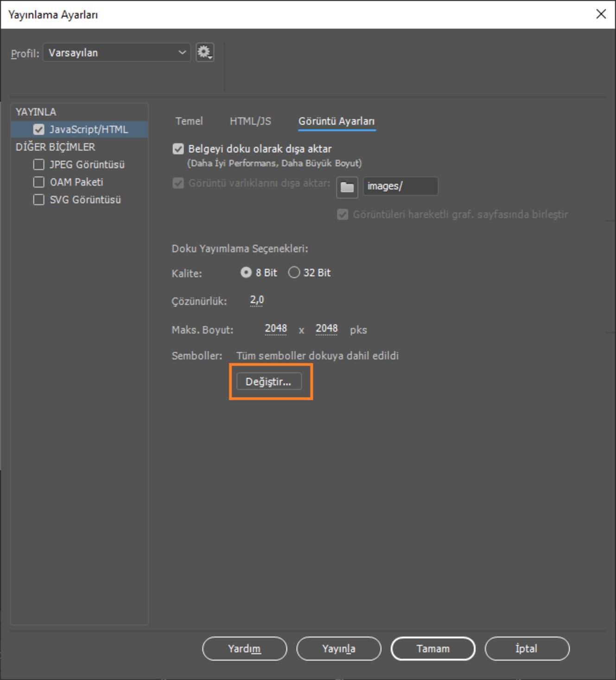Select the 8 Bit quality radio button
This screenshot has height=680, width=616.
(x=246, y=272)
